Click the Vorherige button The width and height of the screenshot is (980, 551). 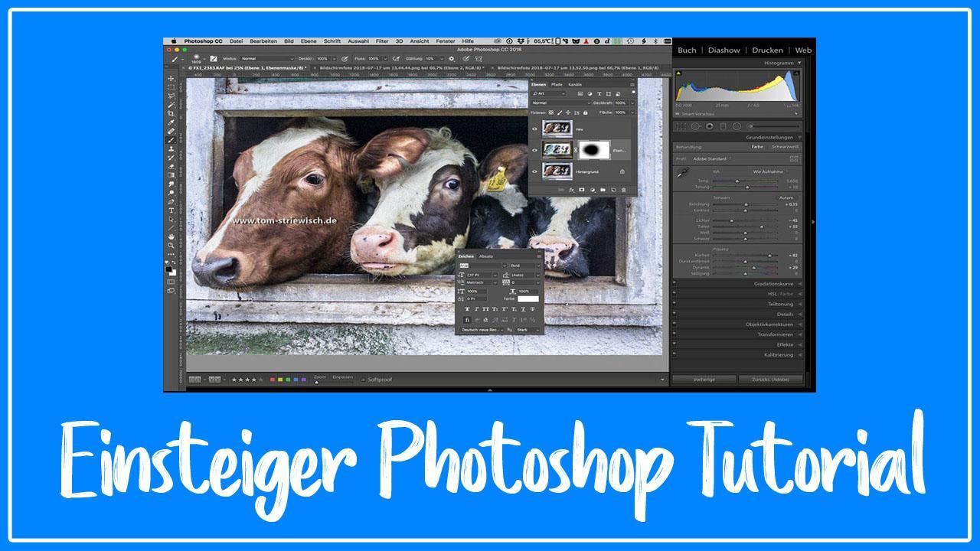pos(704,380)
